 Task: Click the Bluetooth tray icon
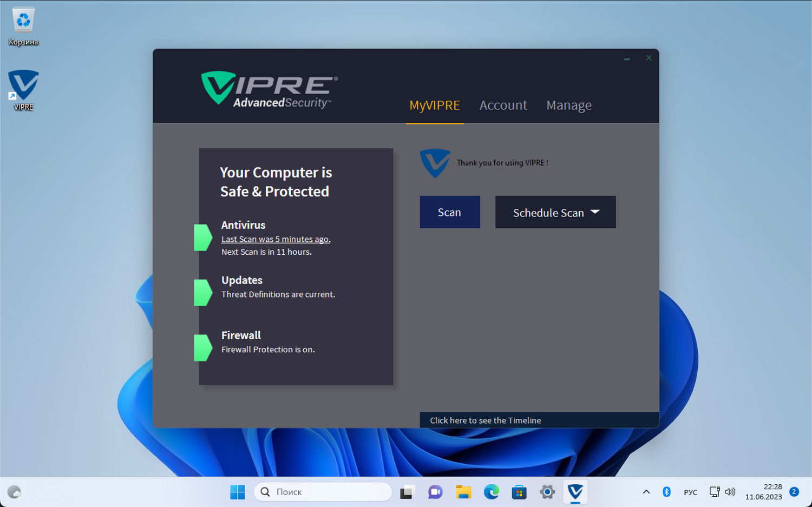(x=667, y=492)
